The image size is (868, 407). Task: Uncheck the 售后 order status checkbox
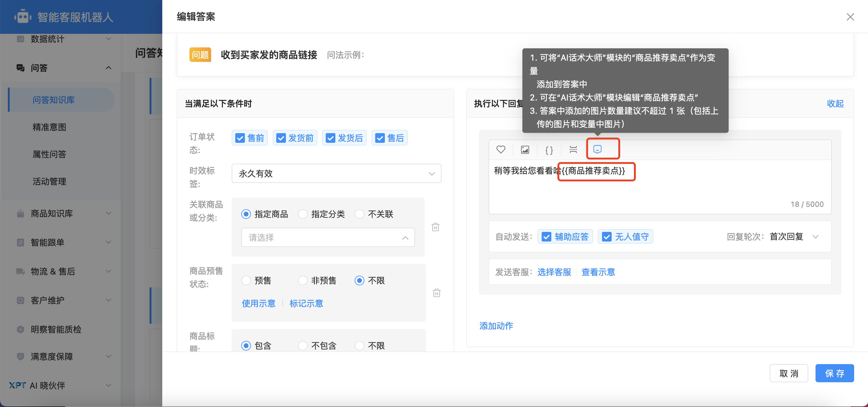coord(380,138)
